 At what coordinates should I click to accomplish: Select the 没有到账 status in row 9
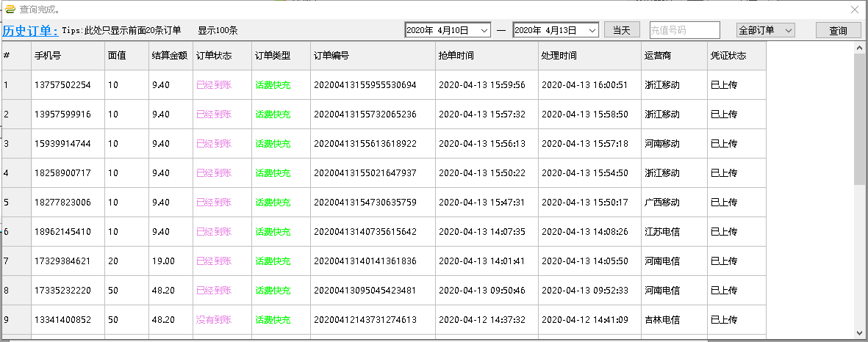click(x=213, y=320)
